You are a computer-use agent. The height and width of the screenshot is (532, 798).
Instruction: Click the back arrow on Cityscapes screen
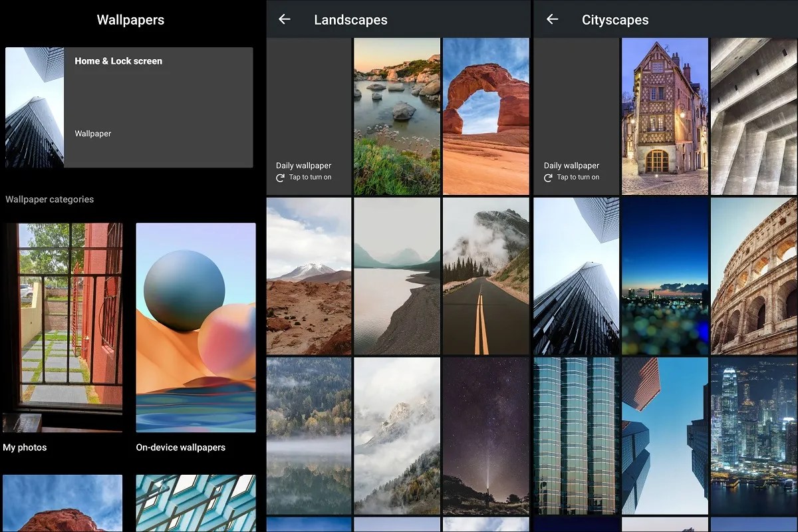click(x=552, y=19)
